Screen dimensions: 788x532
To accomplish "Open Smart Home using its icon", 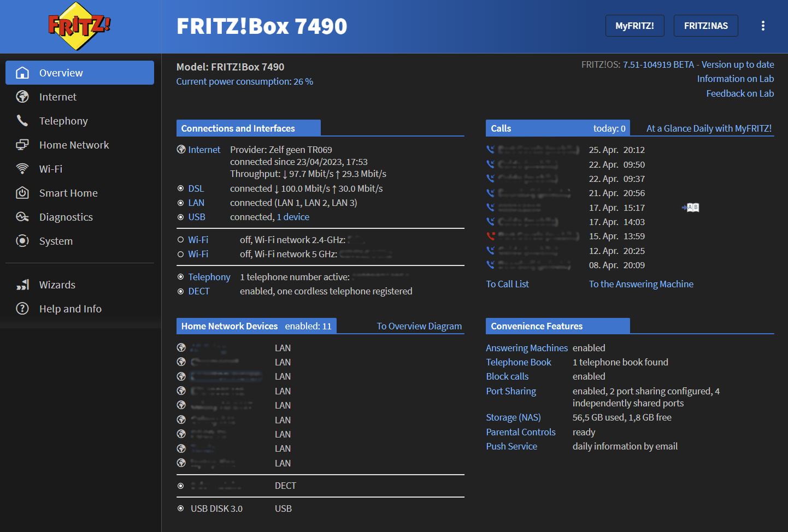I will (22, 193).
